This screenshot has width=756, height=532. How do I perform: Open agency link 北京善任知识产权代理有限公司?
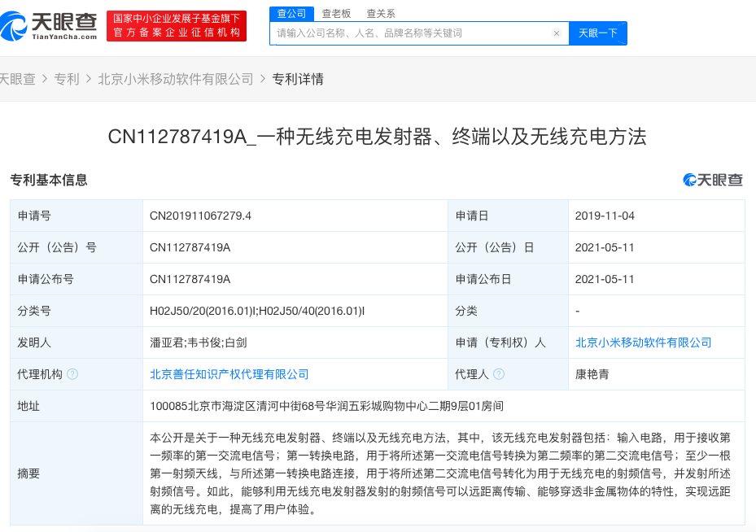pyautogui.click(x=229, y=374)
